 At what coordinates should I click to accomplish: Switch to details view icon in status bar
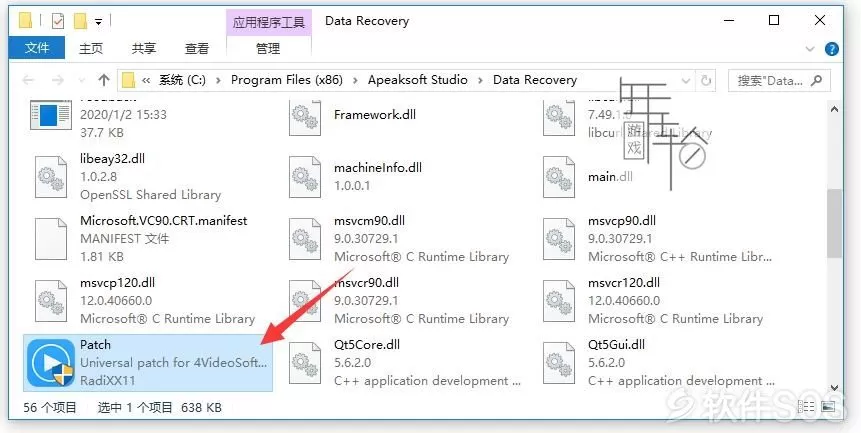click(806, 407)
